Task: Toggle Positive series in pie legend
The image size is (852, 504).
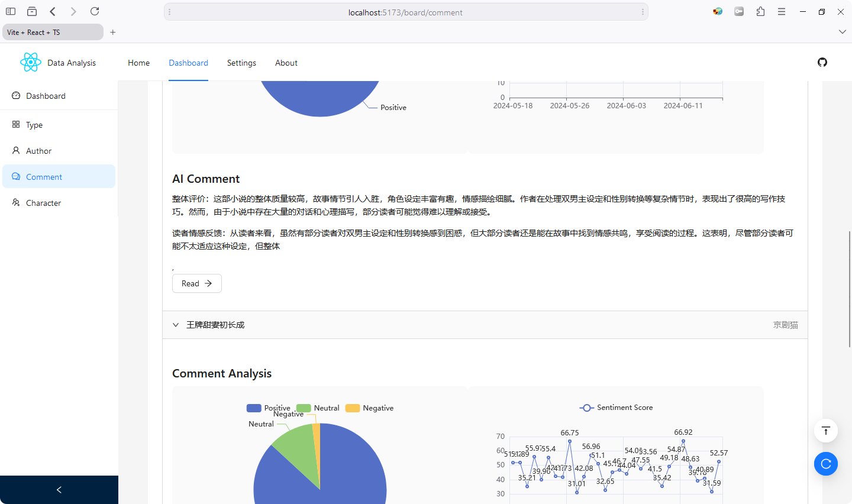Action: pyautogui.click(x=269, y=408)
